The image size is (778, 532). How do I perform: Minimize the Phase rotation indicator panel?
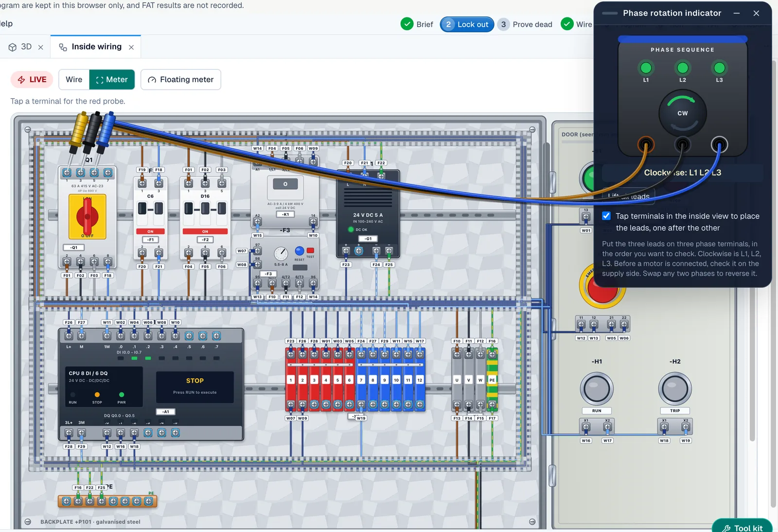click(x=737, y=13)
